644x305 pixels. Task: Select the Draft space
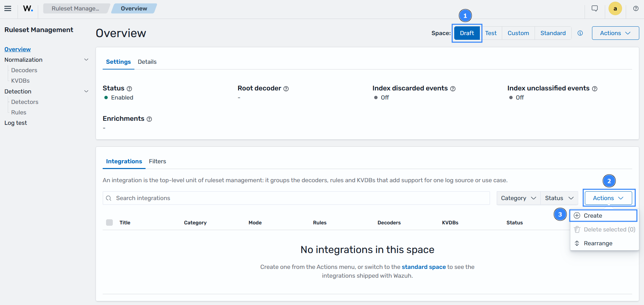(x=467, y=33)
